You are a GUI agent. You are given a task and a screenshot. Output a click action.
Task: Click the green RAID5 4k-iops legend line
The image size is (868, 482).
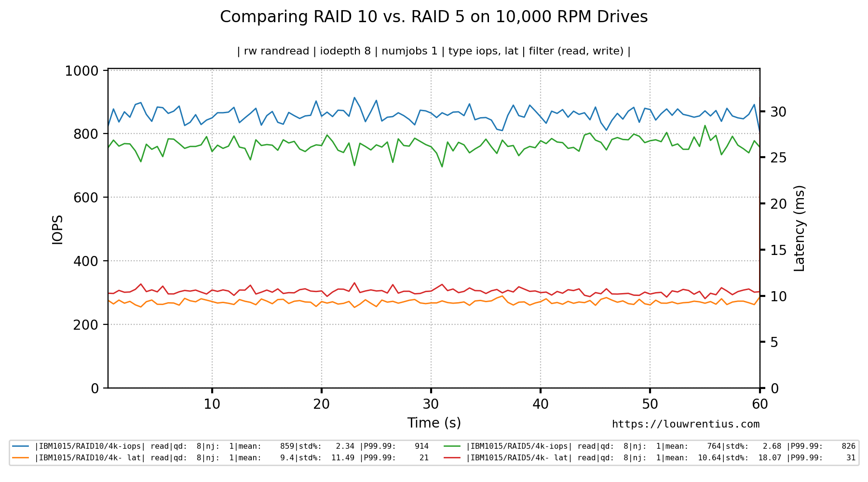pos(452,446)
